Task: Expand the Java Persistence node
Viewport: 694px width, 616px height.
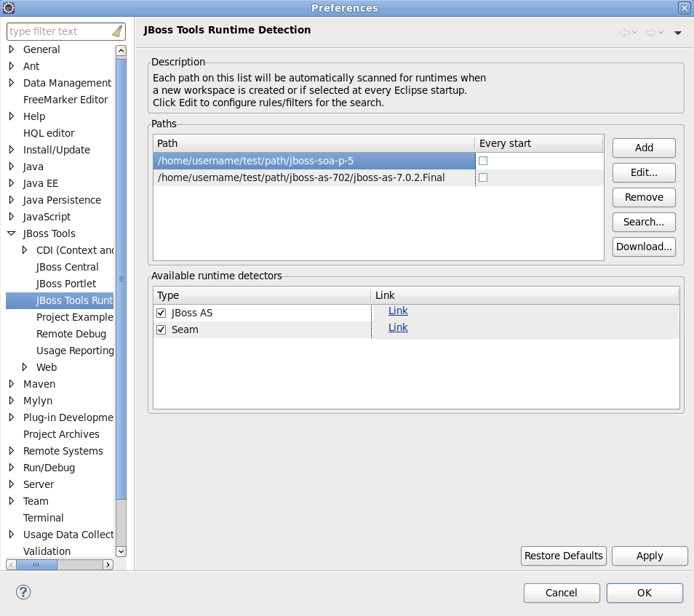Action: (12, 200)
